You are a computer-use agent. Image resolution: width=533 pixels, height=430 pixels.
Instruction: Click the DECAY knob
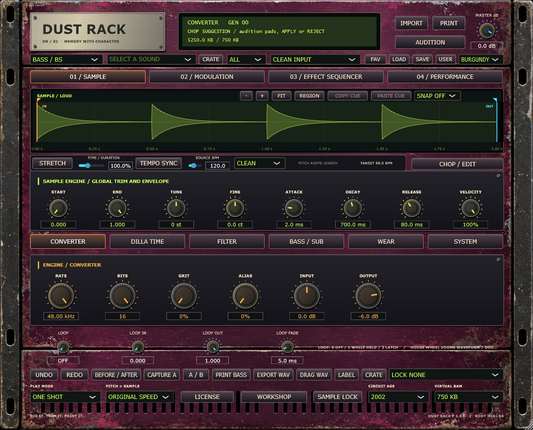click(353, 208)
